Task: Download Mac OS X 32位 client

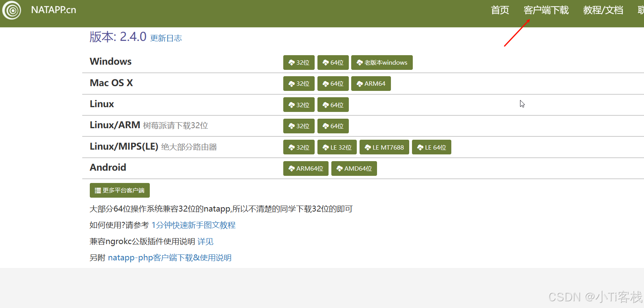Action: 299,83
